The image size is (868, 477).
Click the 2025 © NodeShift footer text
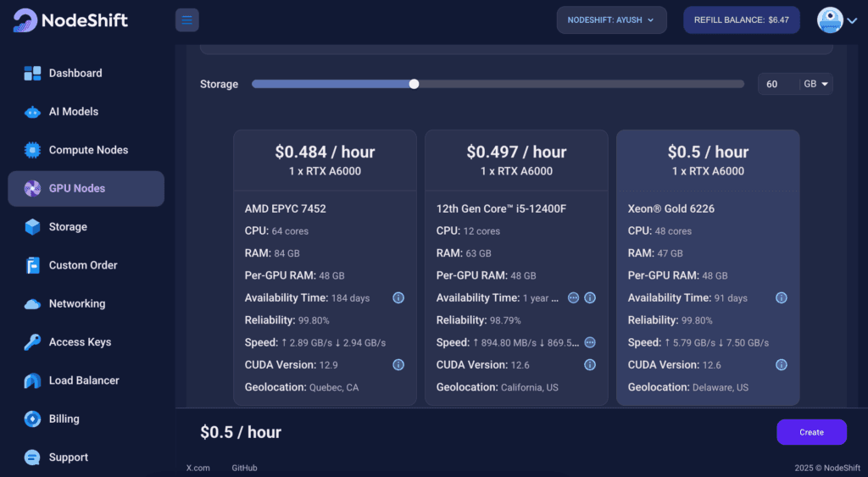pos(827,469)
